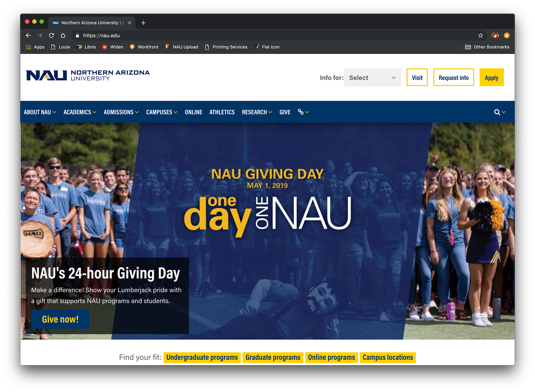Viewport: 535px width, 392px height.
Task: Open Online programs link
Action: [331, 357]
